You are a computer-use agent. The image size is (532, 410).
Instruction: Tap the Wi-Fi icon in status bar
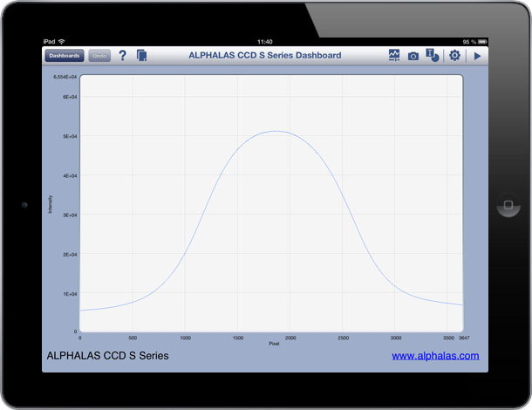(x=62, y=41)
